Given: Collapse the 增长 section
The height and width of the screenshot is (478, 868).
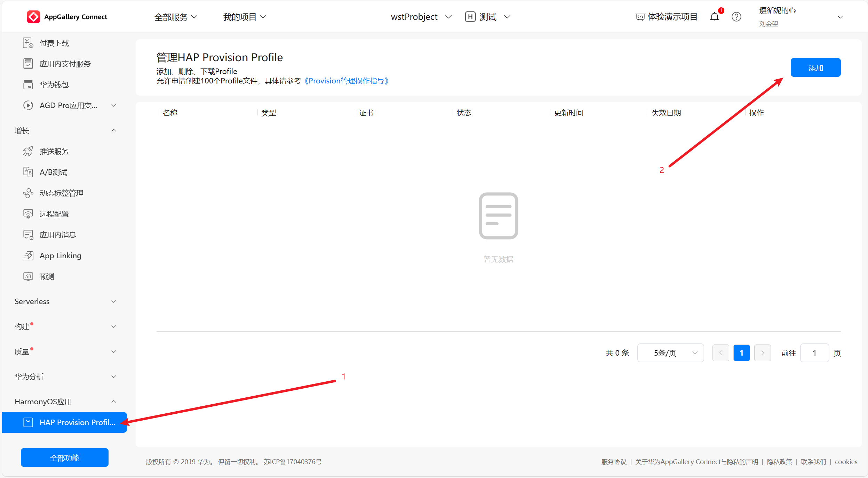Looking at the screenshot, I should [x=114, y=130].
